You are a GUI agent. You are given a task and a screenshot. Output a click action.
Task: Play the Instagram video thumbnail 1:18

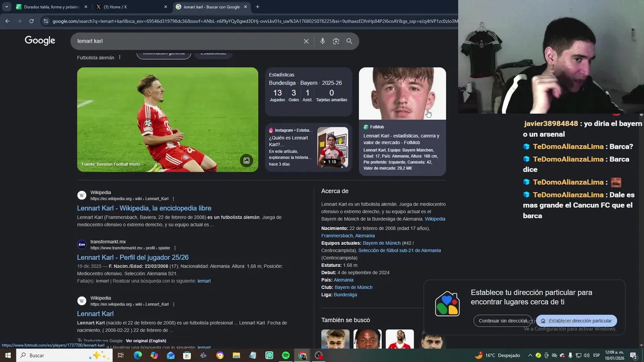tap(333, 147)
